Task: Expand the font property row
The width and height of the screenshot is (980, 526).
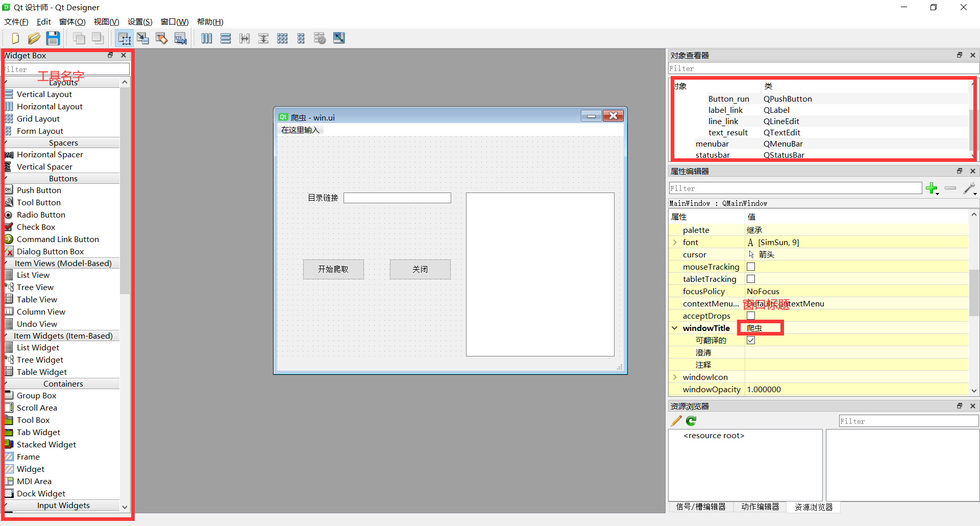Action: click(x=675, y=243)
